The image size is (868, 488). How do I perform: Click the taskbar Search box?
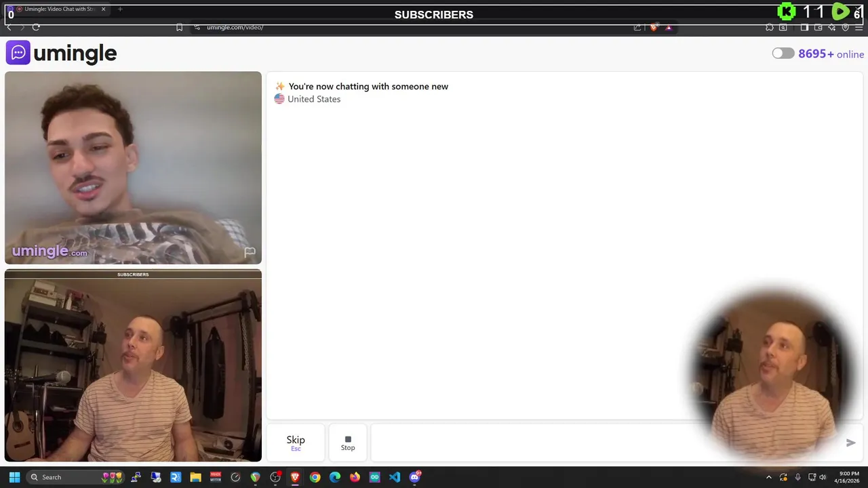(x=75, y=477)
